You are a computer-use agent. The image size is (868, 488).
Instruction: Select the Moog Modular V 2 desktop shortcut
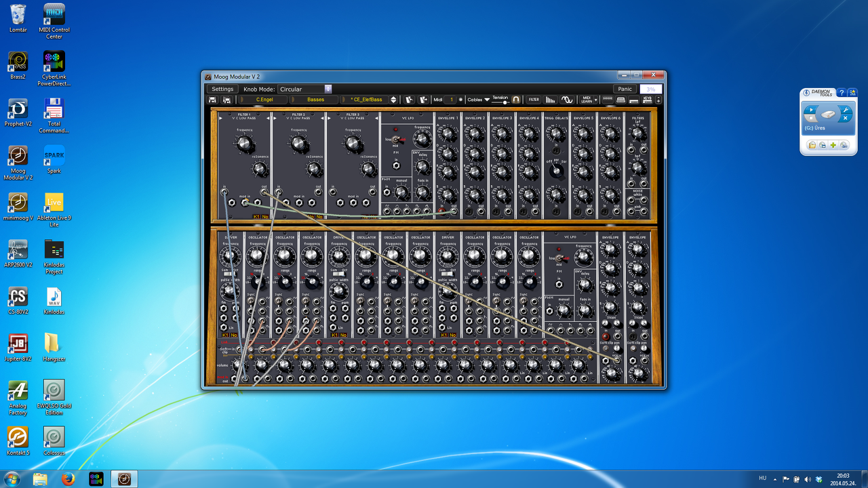tap(18, 163)
